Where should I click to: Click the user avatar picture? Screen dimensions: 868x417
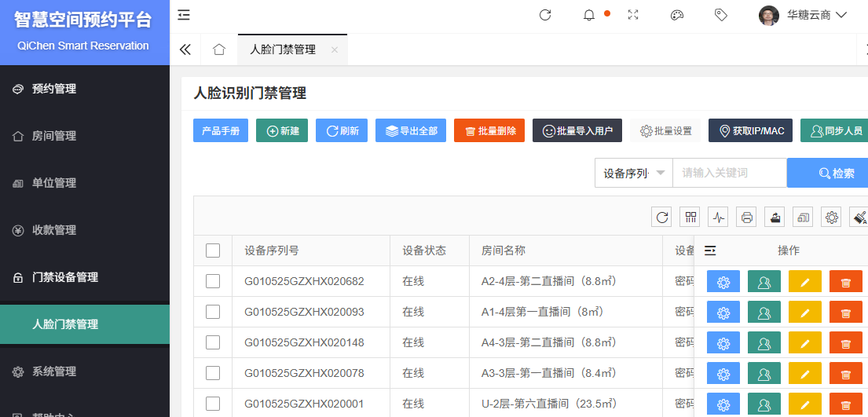tap(769, 16)
